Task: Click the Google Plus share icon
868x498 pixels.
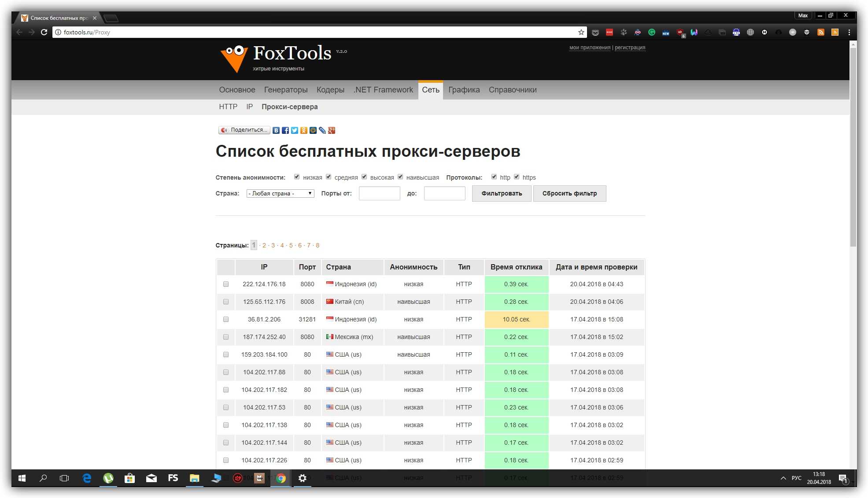Action: [332, 130]
